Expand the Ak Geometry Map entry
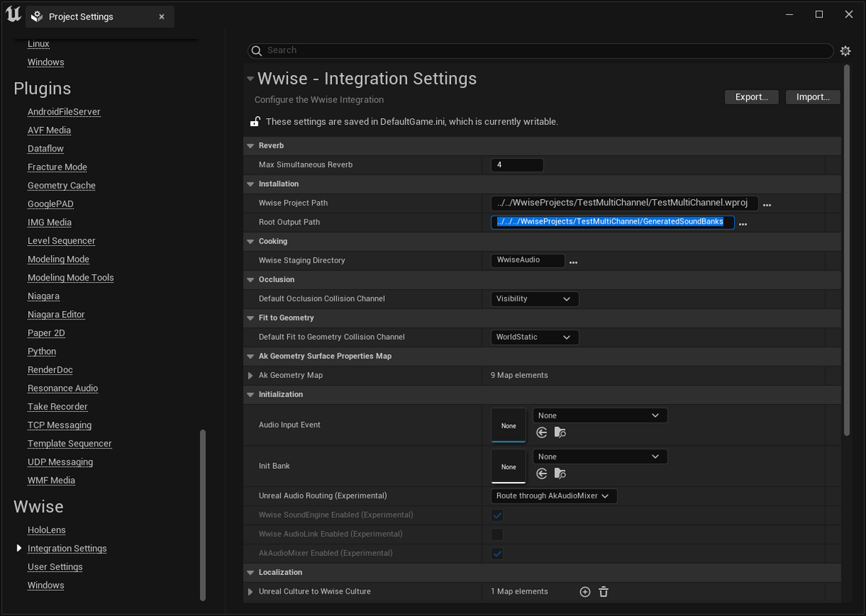This screenshot has height=616, width=866. 250,375
